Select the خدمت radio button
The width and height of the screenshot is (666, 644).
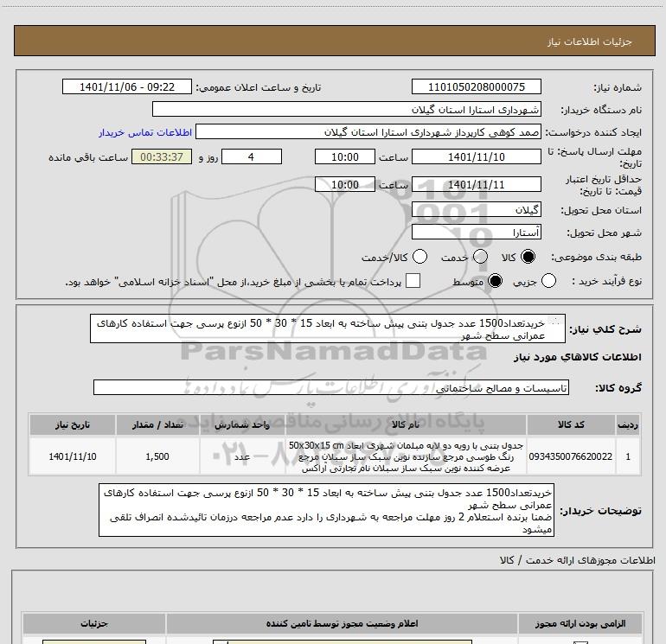480,257
